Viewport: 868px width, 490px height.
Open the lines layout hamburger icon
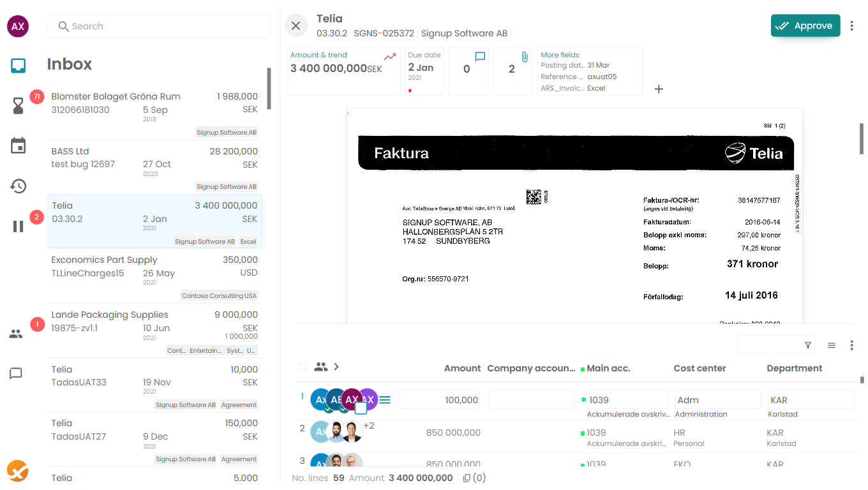[x=832, y=345]
